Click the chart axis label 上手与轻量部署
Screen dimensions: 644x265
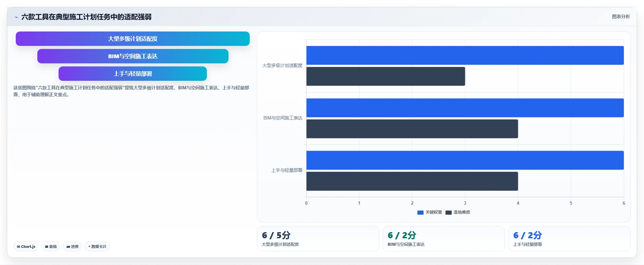(287, 170)
